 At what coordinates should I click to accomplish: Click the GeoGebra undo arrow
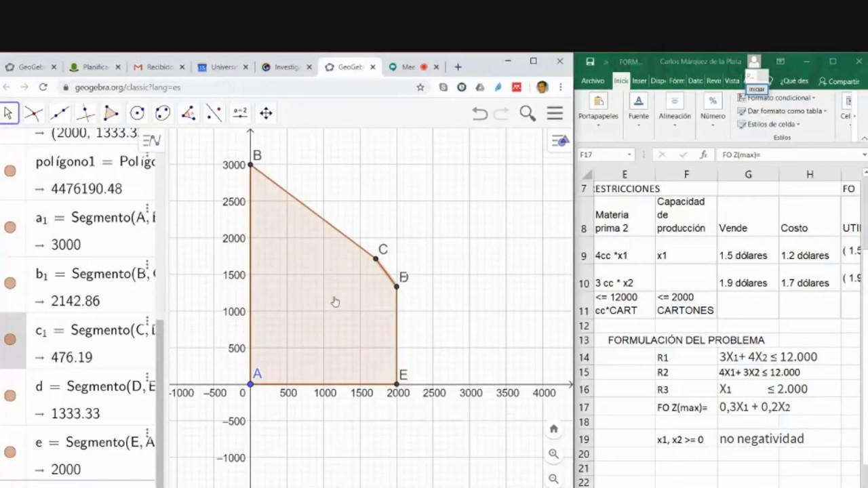(480, 114)
